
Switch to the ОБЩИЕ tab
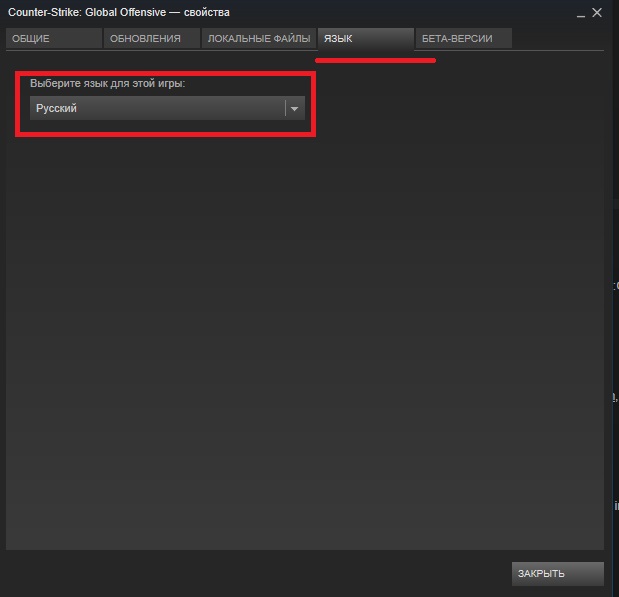point(54,38)
